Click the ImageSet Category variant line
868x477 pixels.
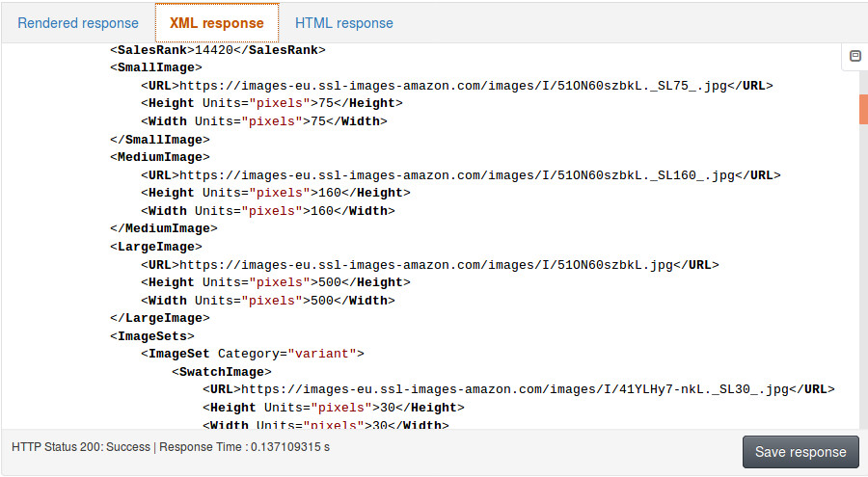coord(253,354)
